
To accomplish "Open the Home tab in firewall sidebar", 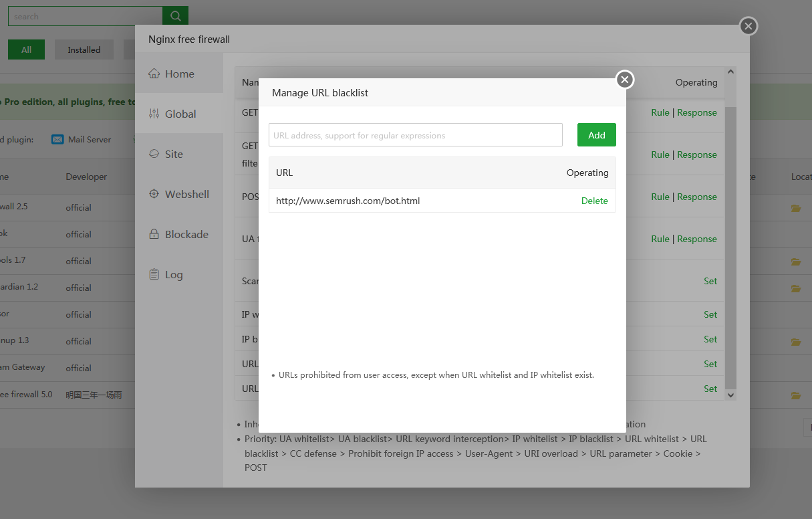I will [x=179, y=74].
